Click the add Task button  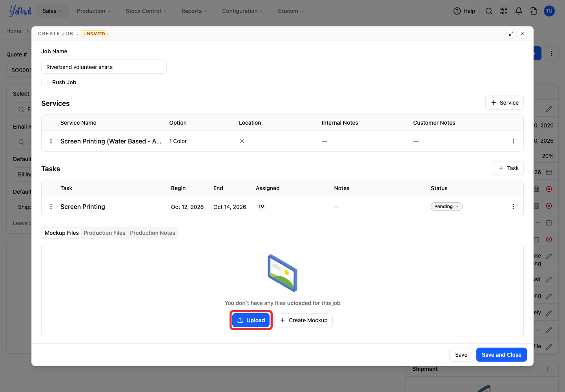tap(508, 168)
